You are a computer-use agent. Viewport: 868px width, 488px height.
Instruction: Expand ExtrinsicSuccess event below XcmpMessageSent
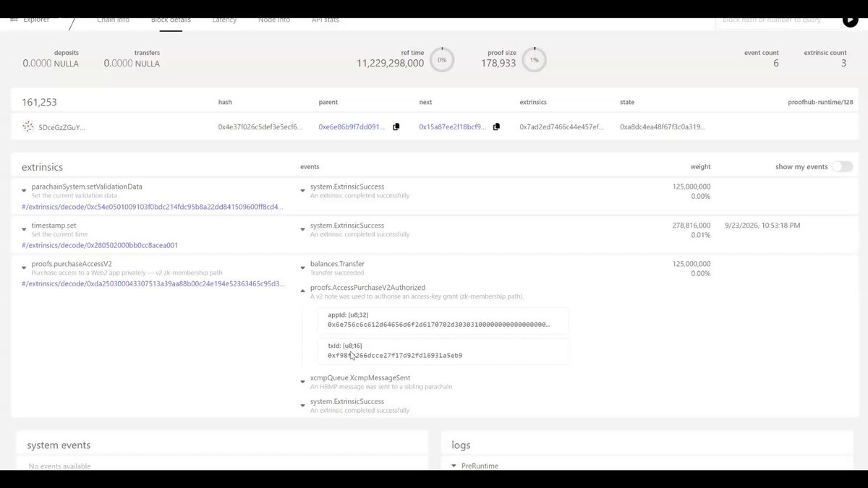(x=303, y=406)
